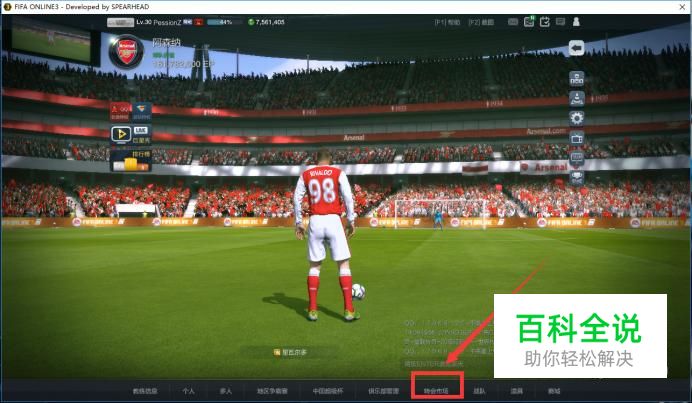
Task: Click the notification icon with the green badge
Action: tap(529, 21)
